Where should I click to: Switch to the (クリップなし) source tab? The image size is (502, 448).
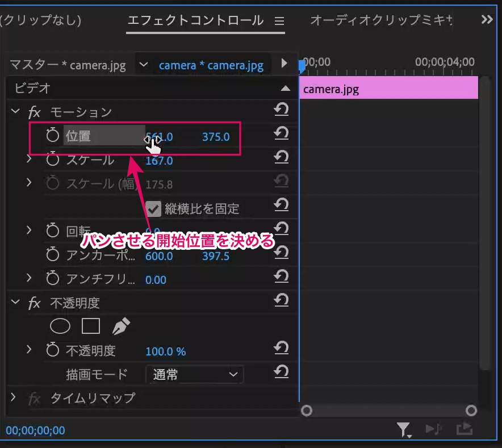[x=41, y=20]
